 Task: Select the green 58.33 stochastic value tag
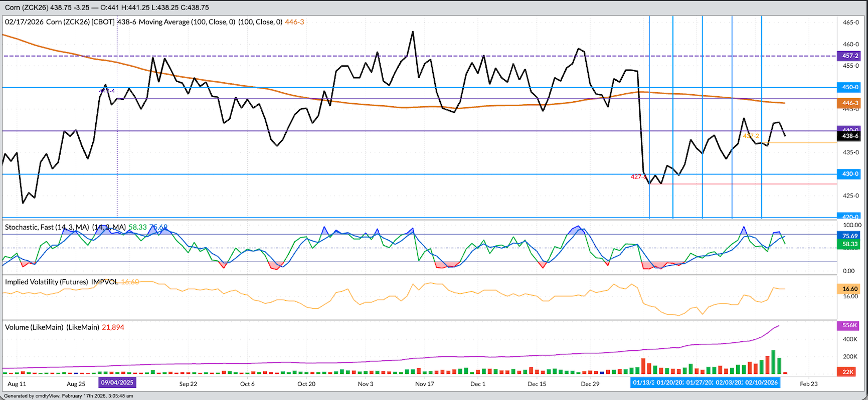[x=849, y=244]
